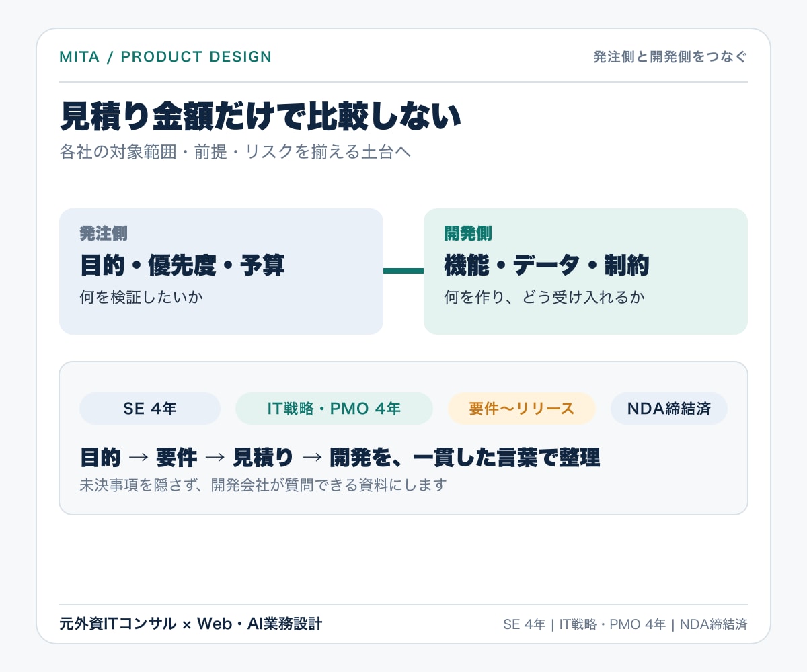Select the 要件〜リリース pill tag

[x=522, y=409]
